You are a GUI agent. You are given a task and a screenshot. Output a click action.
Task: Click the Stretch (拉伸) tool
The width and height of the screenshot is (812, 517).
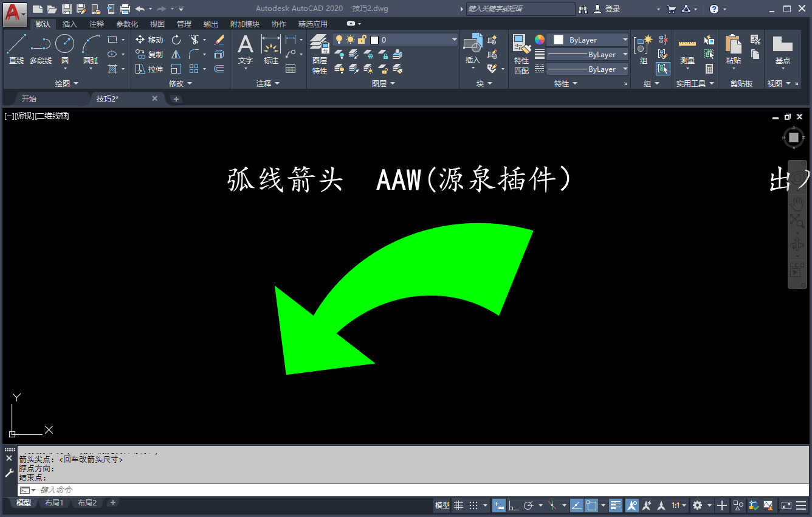(149, 69)
